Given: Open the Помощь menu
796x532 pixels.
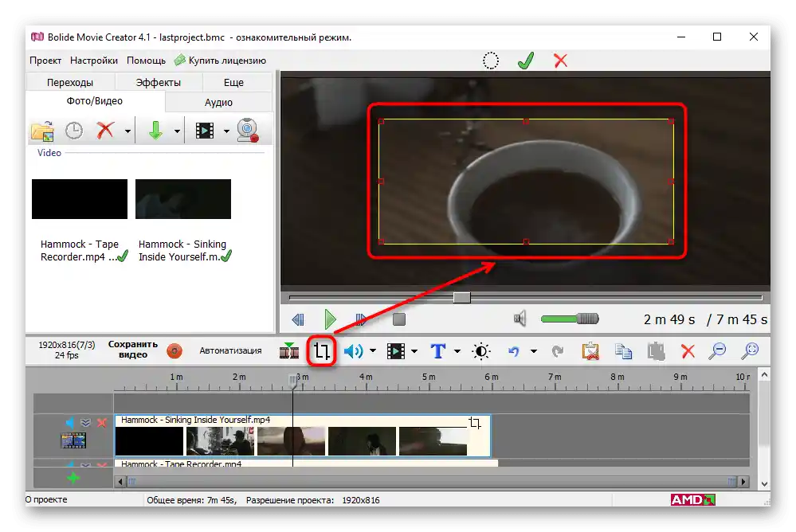Looking at the screenshot, I should (x=146, y=61).
